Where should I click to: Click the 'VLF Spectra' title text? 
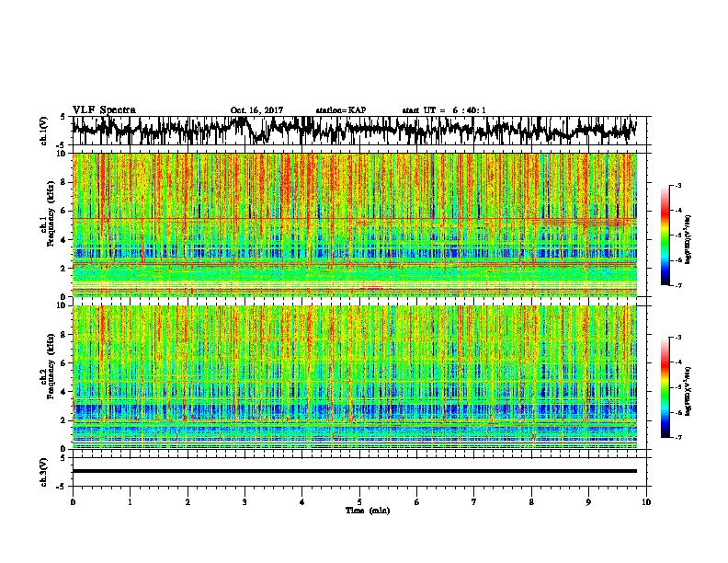coord(104,110)
